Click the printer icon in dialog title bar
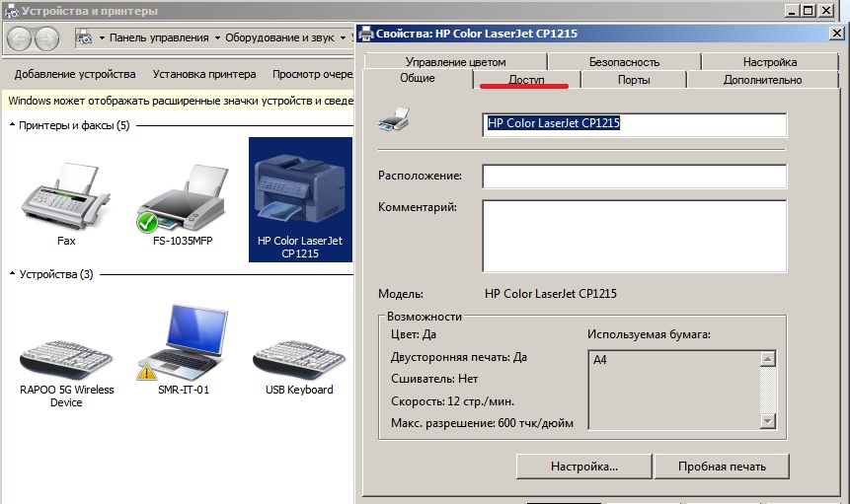This screenshot has height=504, width=850. tap(366, 34)
